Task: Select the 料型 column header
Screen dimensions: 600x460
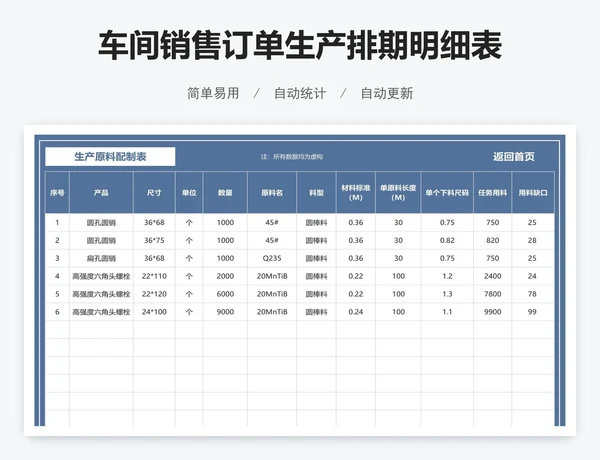Action: (x=316, y=192)
